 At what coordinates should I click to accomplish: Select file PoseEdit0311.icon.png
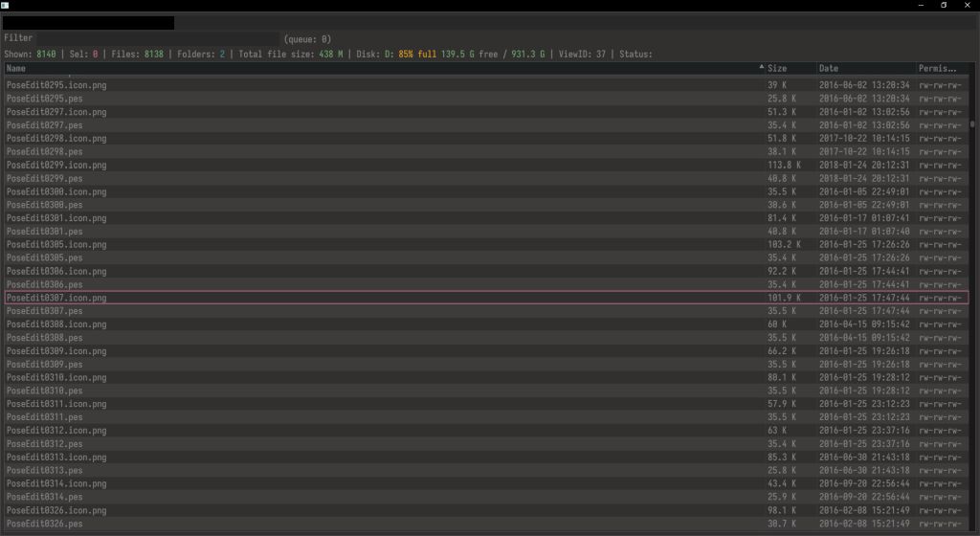point(486,404)
